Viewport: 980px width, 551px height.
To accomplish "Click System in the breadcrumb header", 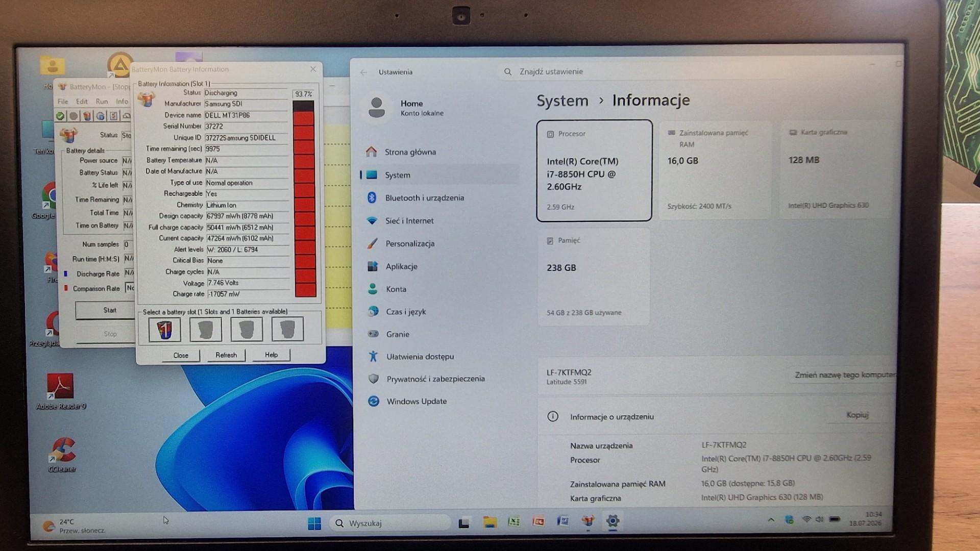I will click(562, 101).
